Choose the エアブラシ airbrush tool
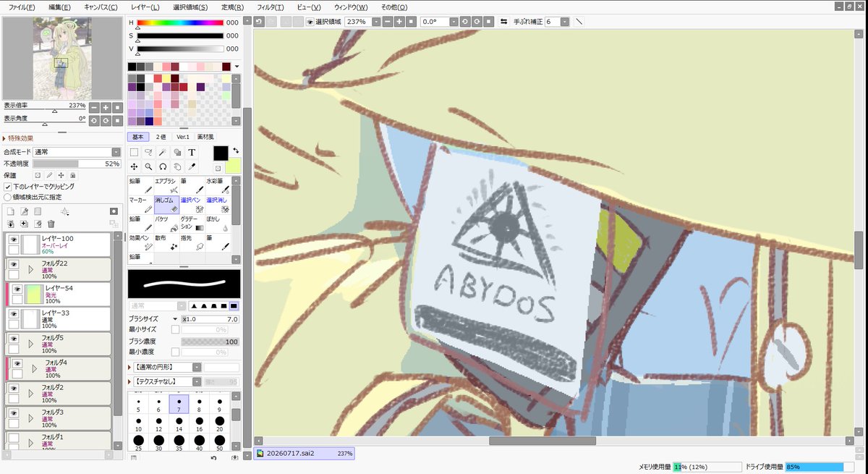Image resolution: width=868 pixels, height=474 pixels. point(166,185)
